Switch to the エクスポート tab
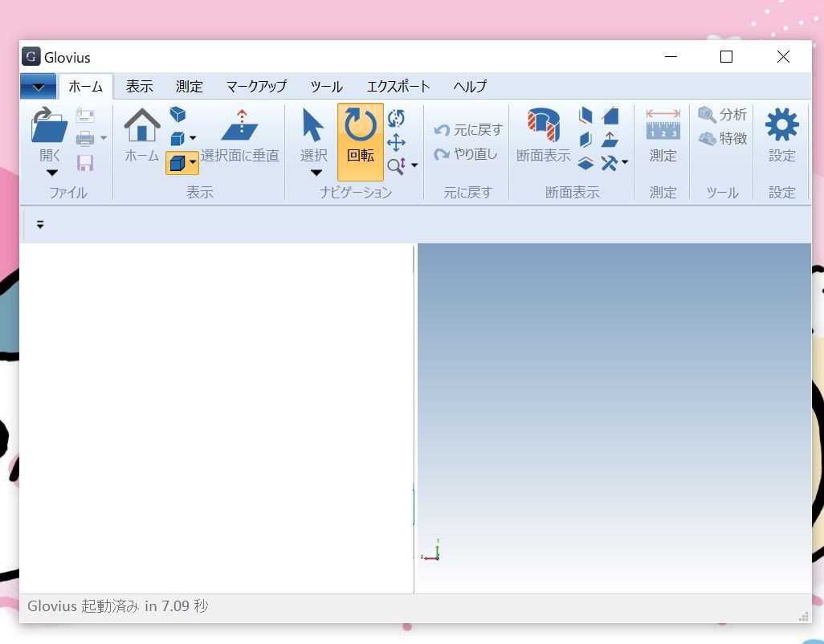This screenshot has width=824, height=644. click(398, 86)
